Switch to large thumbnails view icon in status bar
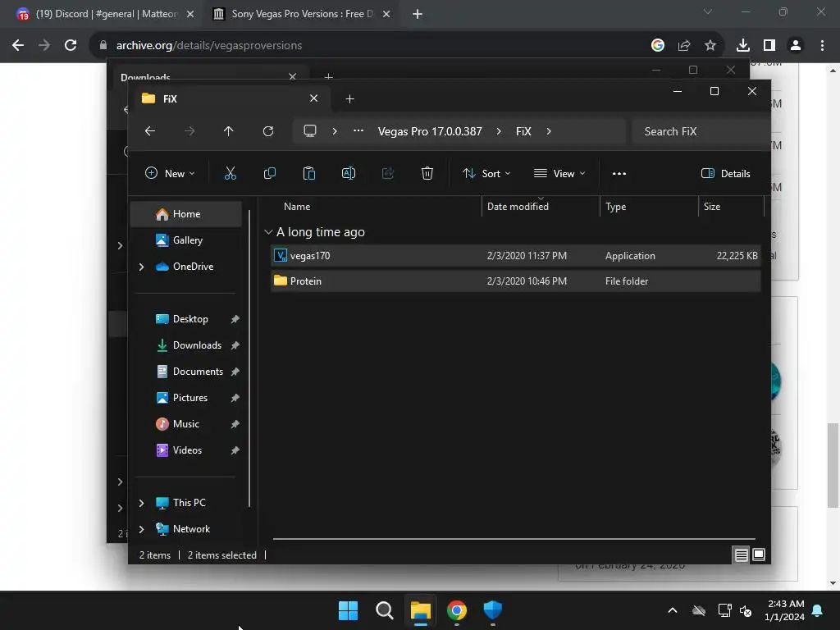Image resolution: width=840 pixels, height=630 pixels. pos(759,555)
